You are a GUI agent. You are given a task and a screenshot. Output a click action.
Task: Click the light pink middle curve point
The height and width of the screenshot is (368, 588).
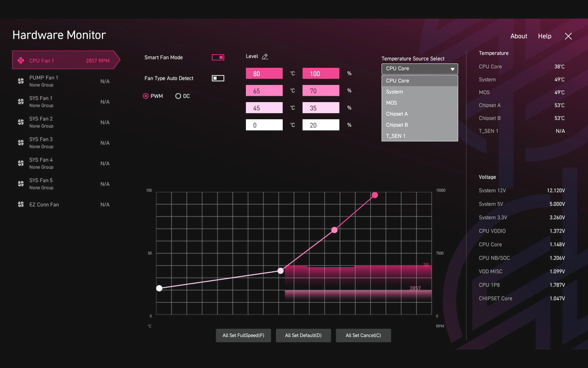[280, 271]
